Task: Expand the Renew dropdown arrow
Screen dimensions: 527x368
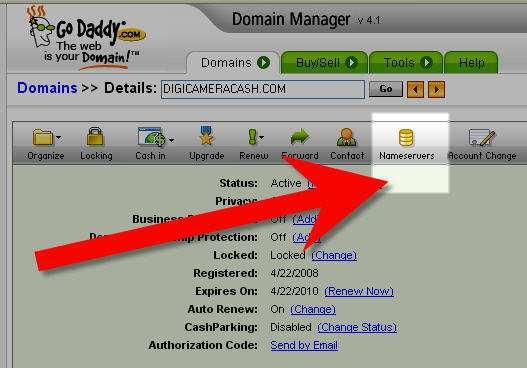Action: click(x=261, y=137)
